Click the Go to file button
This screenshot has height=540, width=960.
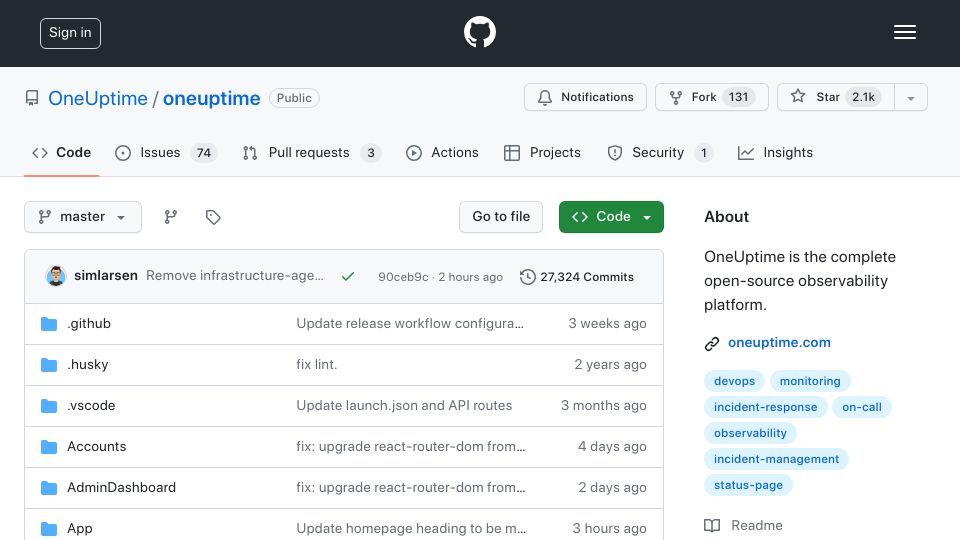[x=501, y=217]
